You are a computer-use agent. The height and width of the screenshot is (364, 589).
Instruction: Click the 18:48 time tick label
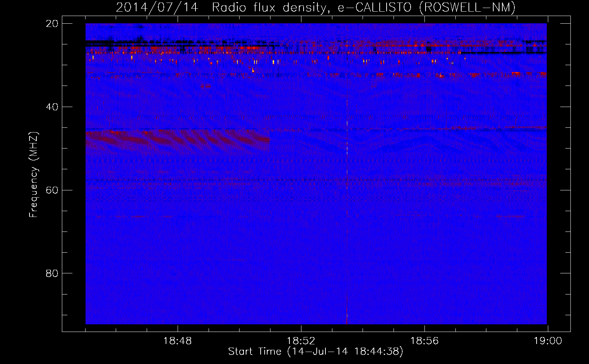pyautogui.click(x=178, y=341)
